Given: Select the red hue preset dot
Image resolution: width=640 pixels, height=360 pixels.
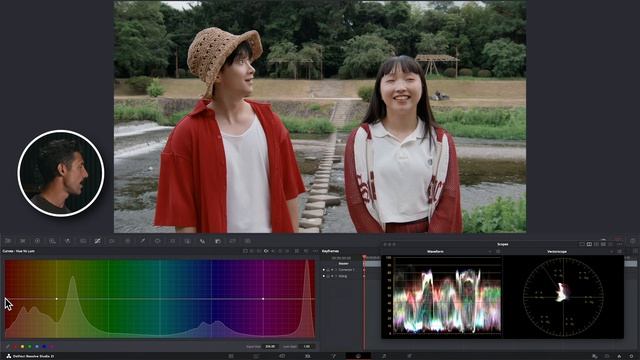Looking at the screenshot, I should (x=14, y=347).
